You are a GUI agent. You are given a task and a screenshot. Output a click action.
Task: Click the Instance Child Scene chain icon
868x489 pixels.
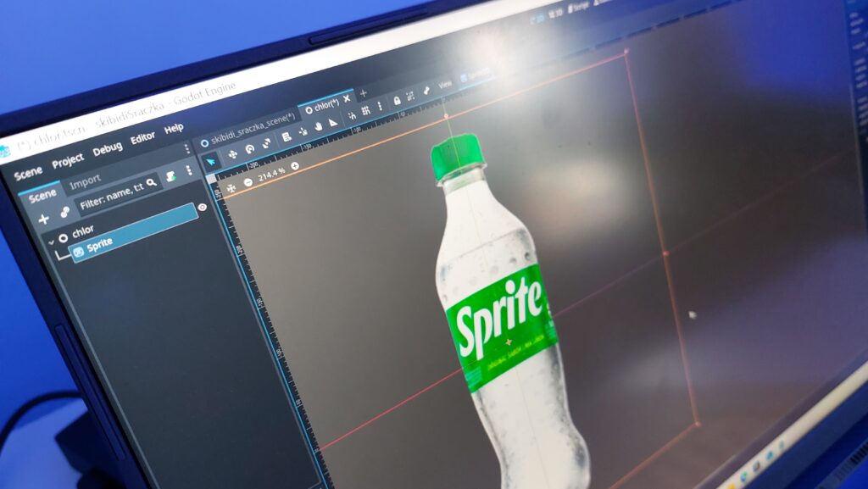click(64, 212)
